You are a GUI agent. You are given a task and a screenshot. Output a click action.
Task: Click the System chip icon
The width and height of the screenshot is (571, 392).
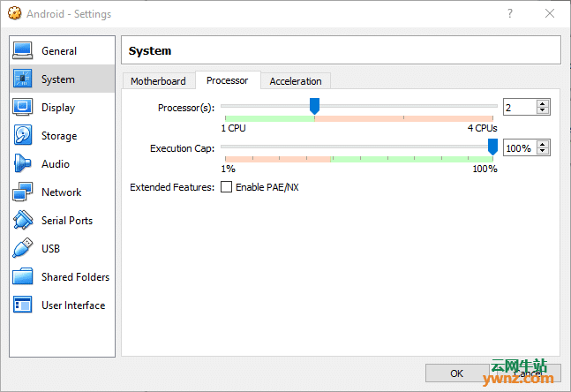point(23,79)
